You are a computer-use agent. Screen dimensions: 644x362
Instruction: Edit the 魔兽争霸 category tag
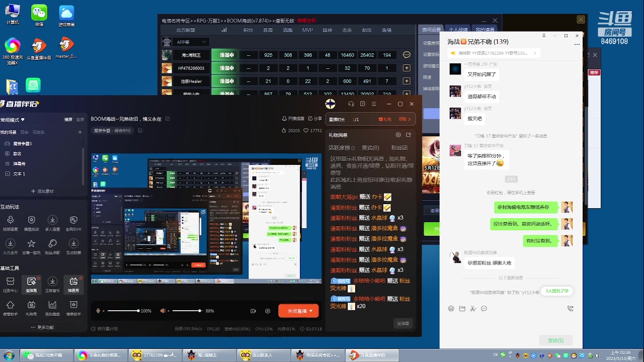point(140,131)
